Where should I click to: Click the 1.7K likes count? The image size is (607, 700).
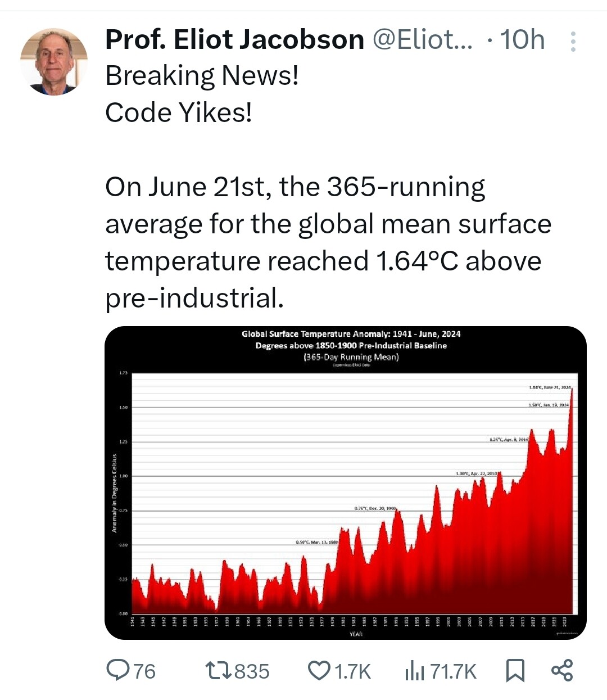click(x=353, y=671)
